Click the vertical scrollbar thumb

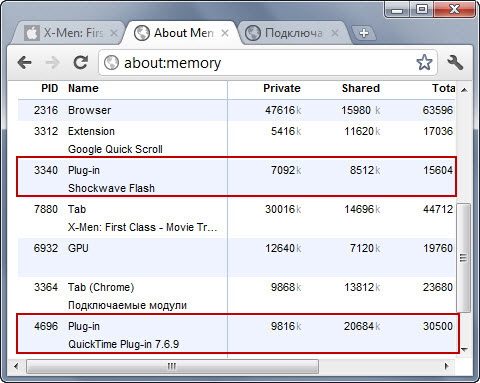tap(464, 258)
